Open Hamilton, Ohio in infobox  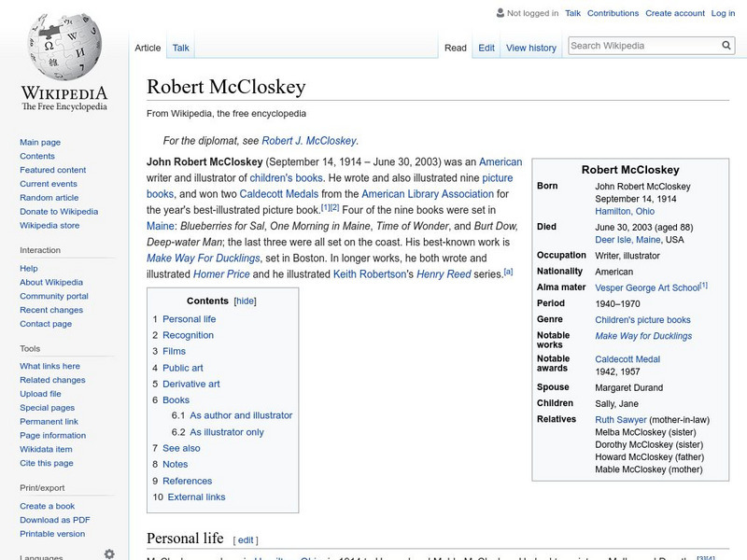[625, 212]
